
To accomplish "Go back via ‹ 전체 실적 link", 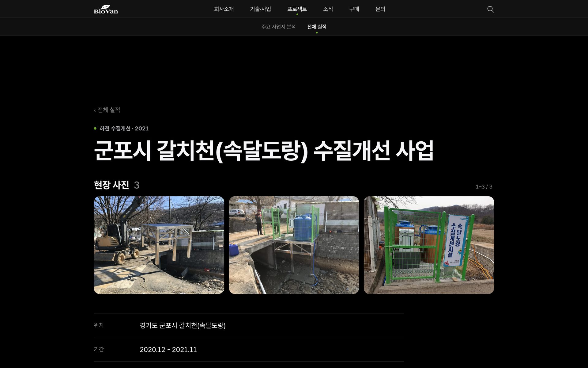I will (107, 110).
